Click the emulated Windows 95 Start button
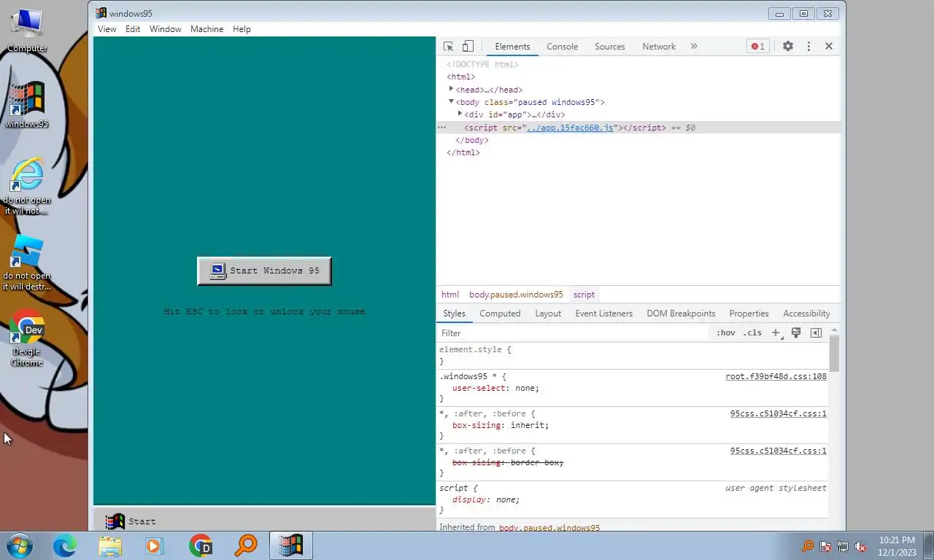This screenshot has width=934, height=560. pos(131,521)
